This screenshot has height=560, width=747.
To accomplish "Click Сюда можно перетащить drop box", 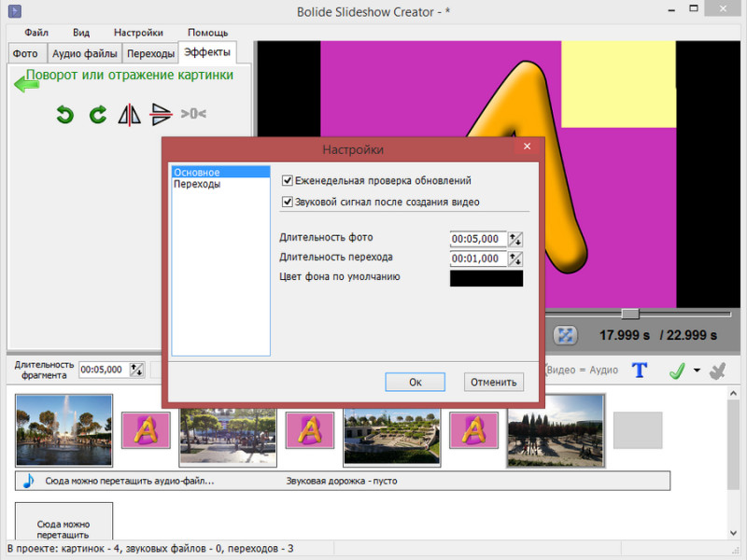I will pyautogui.click(x=63, y=522).
